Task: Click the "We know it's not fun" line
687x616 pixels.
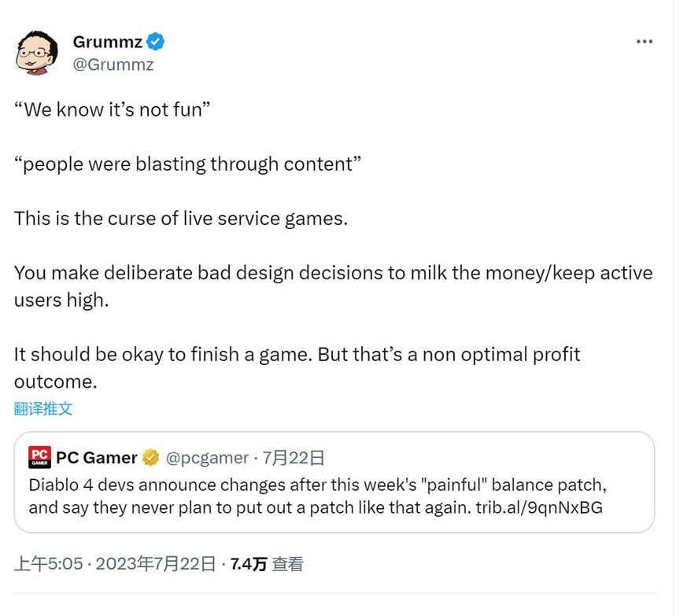Action: coord(113,109)
